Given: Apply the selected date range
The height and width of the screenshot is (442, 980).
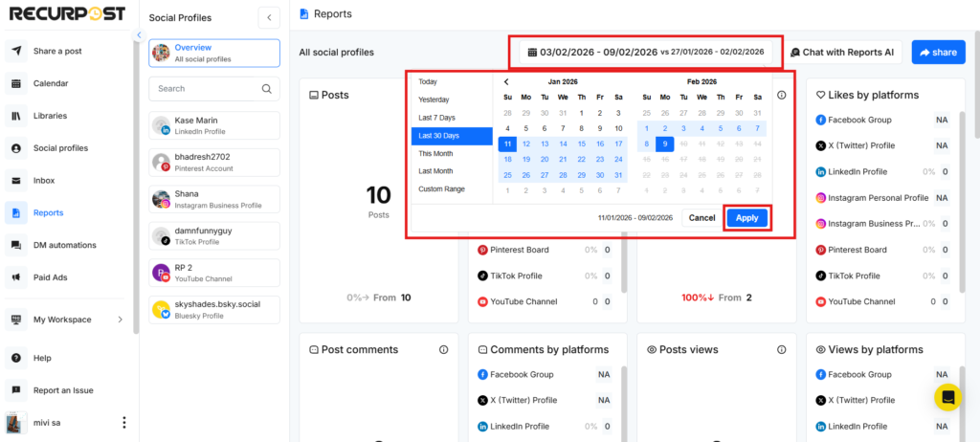Looking at the screenshot, I should pos(746,218).
